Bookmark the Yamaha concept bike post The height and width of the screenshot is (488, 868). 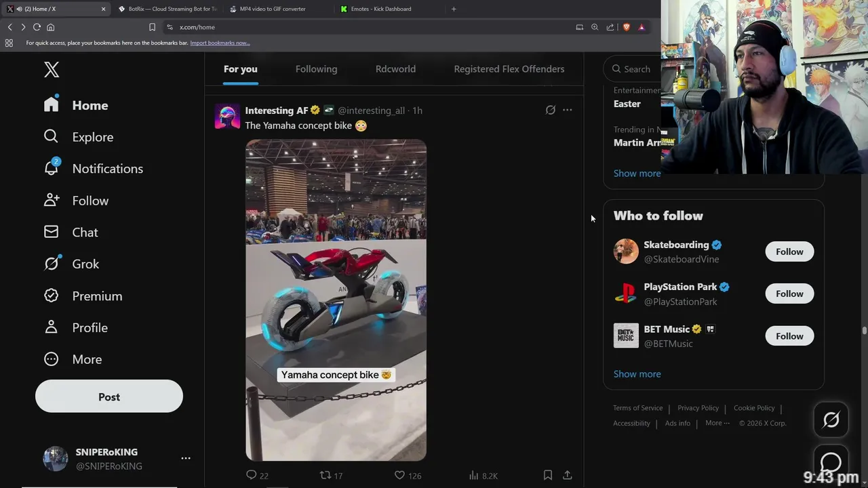(x=548, y=475)
